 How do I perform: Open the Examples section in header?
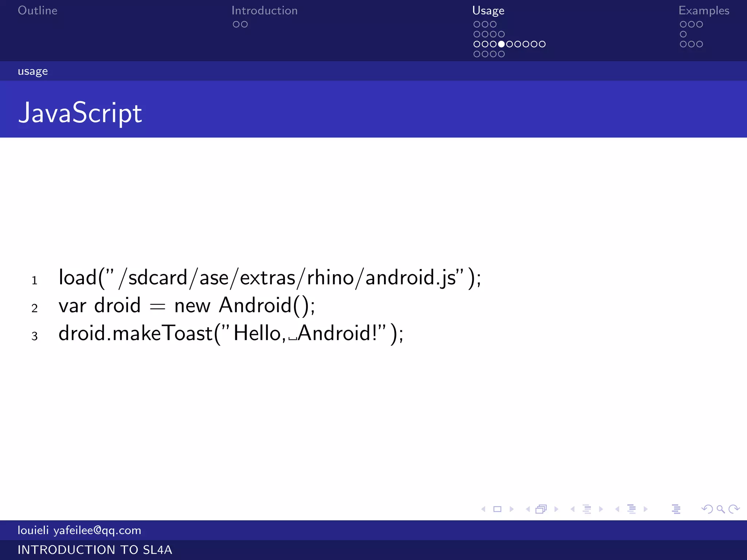point(704,11)
